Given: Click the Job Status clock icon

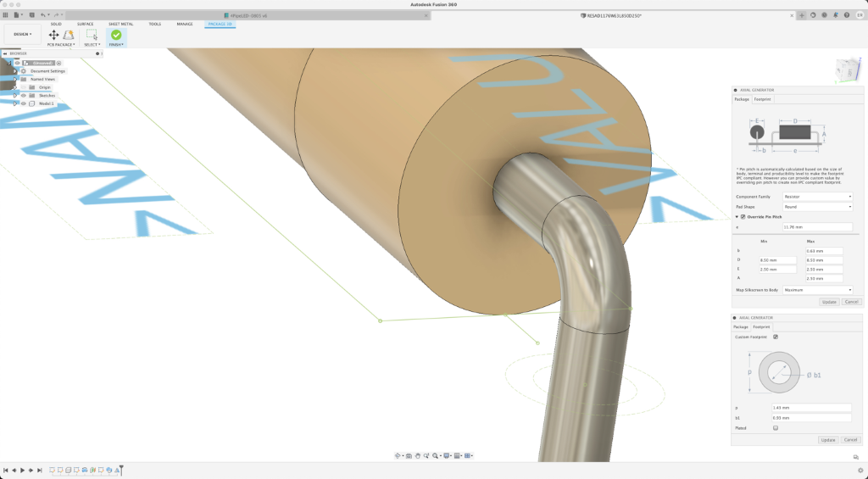Looking at the screenshot, I should [x=824, y=15].
